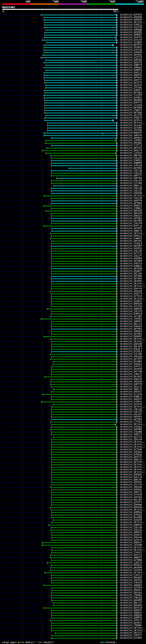Screen dimensions: 146x644
Task: Select hit UniRef100_Q75CY7
Action: click(x=131, y=620)
